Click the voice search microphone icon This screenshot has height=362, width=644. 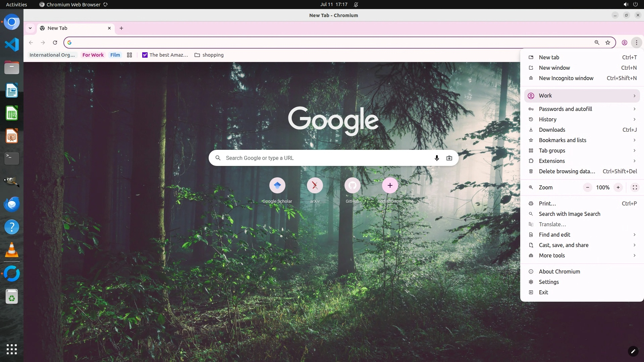point(436,158)
